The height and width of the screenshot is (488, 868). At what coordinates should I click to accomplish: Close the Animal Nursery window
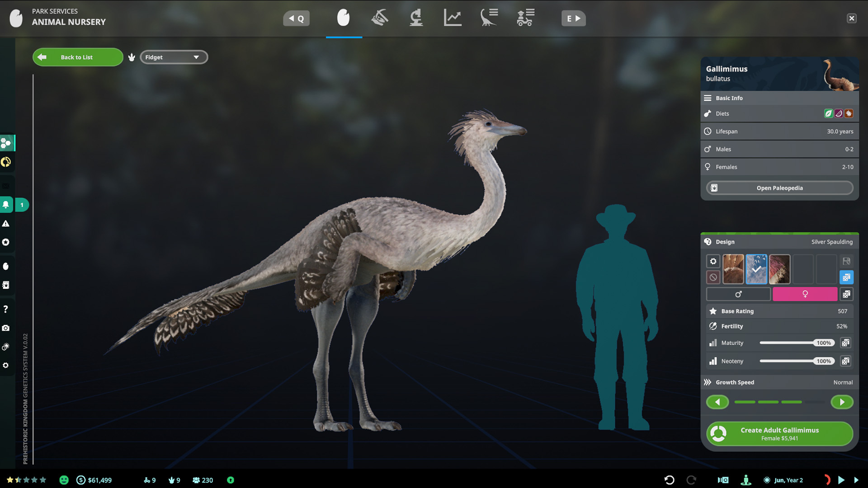click(852, 18)
